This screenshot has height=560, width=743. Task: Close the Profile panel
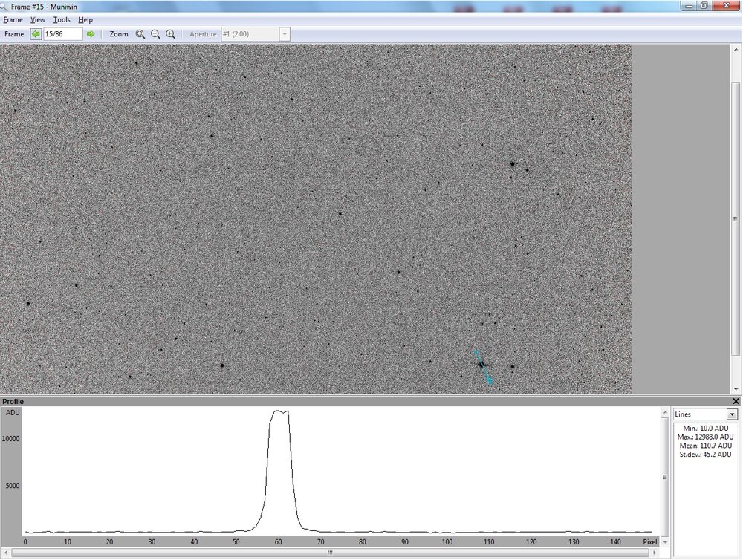tap(736, 401)
